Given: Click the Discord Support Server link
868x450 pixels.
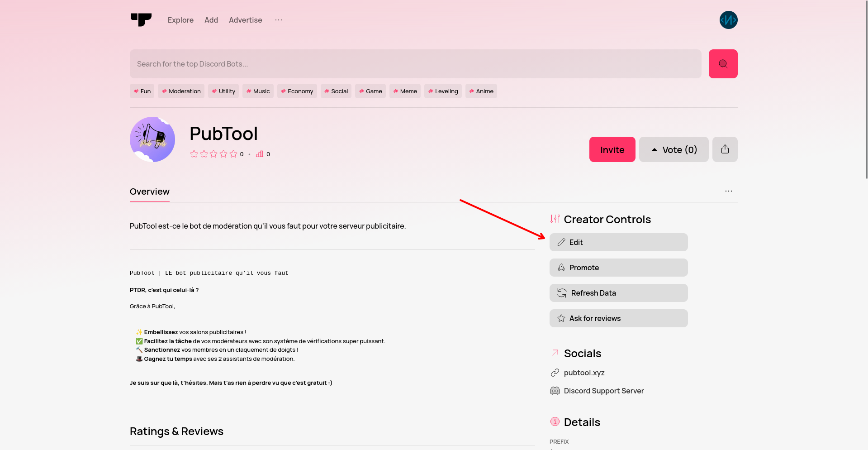Looking at the screenshot, I should coord(603,391).
